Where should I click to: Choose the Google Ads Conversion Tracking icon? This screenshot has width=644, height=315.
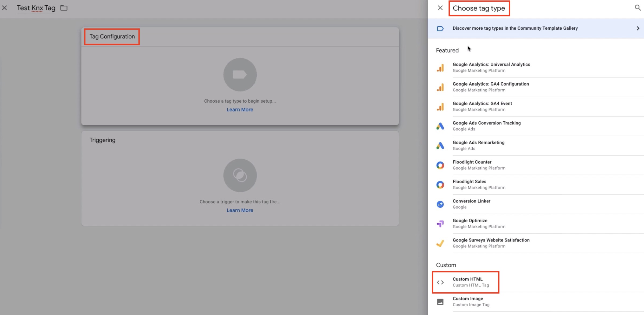click(x=440, y=126)
